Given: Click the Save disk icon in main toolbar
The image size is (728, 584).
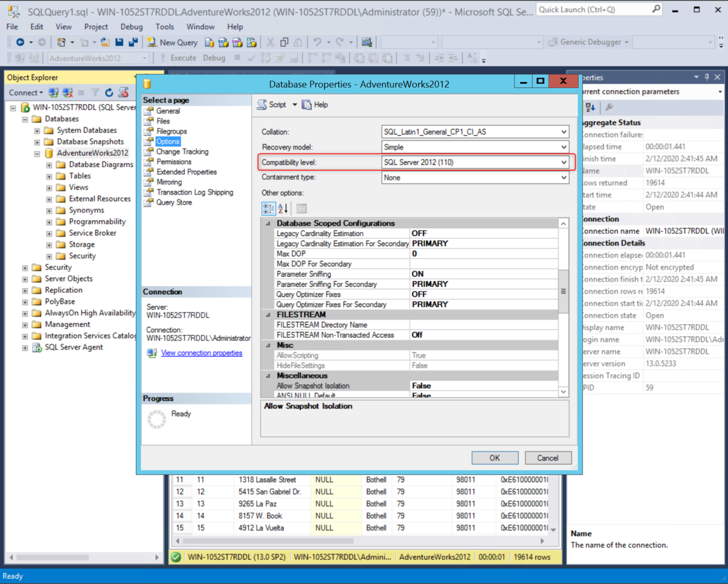Looking at the screenshot, I should coord(120,42).
